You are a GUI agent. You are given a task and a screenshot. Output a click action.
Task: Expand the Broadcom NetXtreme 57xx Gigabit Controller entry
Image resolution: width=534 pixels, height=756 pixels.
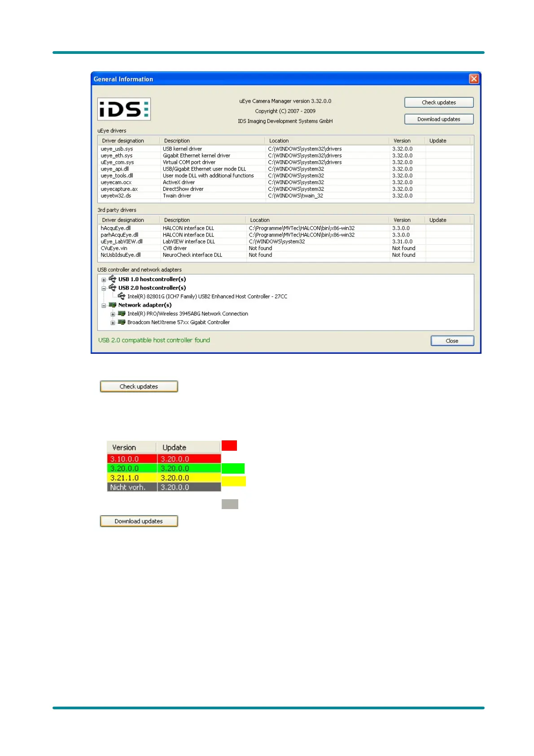[x=113, y=323]
